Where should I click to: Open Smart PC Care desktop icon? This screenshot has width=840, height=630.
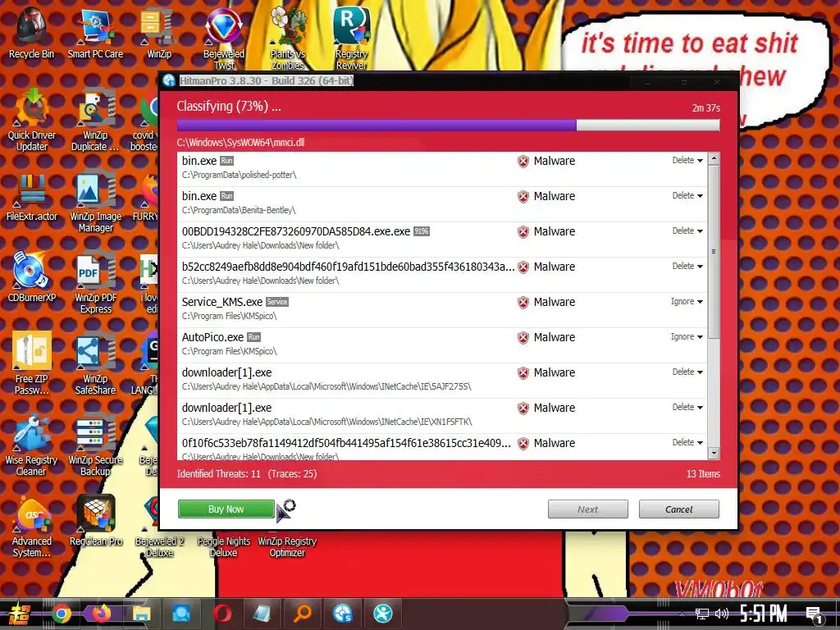click(x=95, y=33)
